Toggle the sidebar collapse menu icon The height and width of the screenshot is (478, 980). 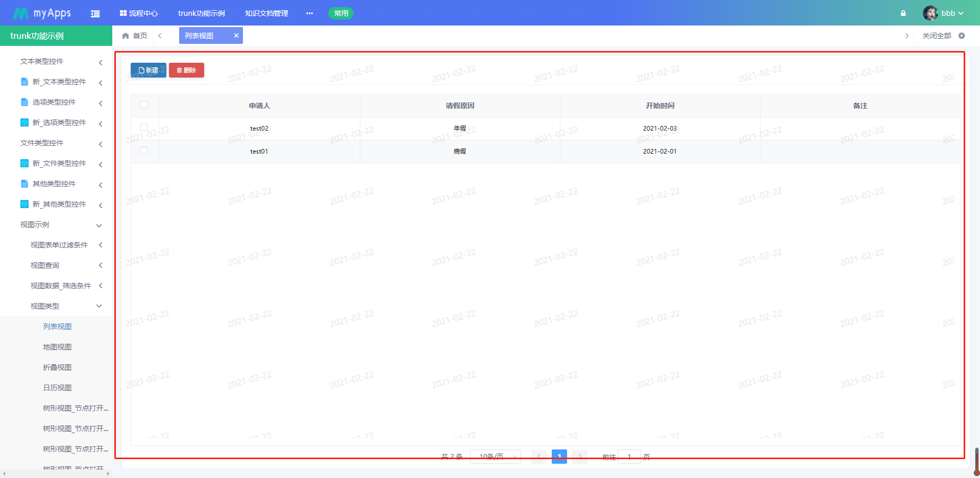(95, 14)
